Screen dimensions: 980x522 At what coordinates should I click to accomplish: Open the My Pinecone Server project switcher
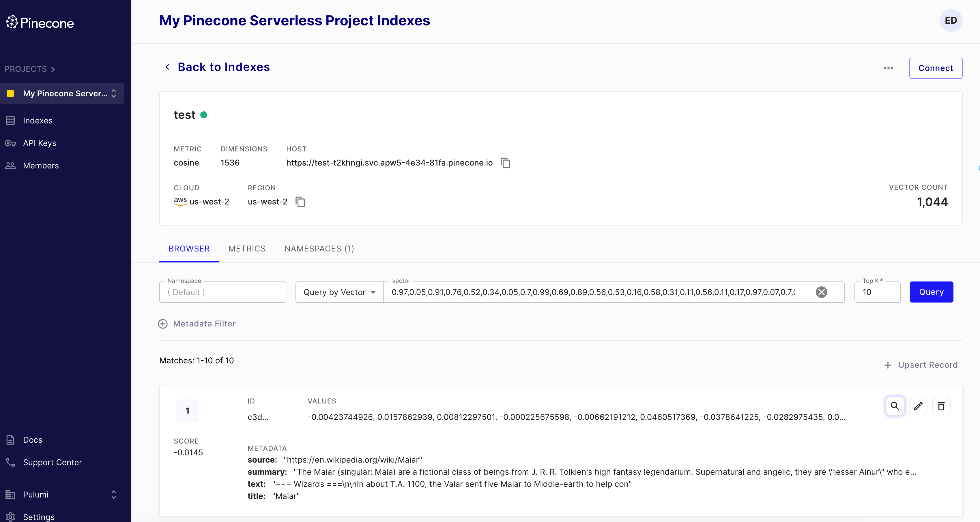(x=62, y=93)
